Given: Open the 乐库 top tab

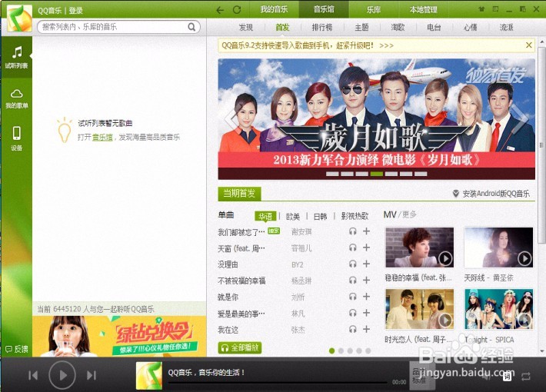Looking at the screenshot, I should (374, 9).
